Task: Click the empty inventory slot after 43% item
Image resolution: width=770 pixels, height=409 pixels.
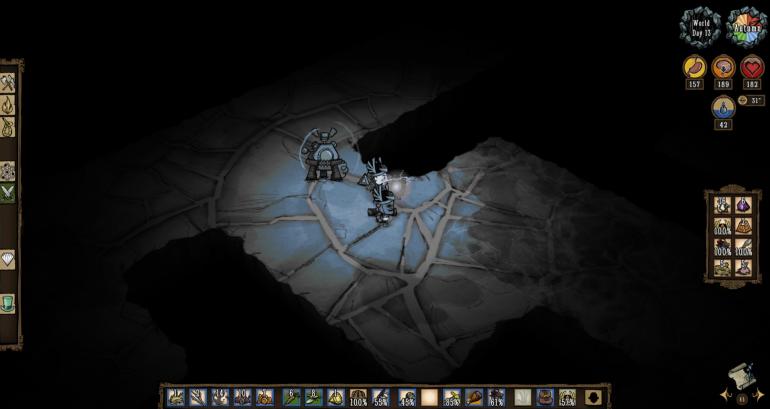Action: pos(429,397)
